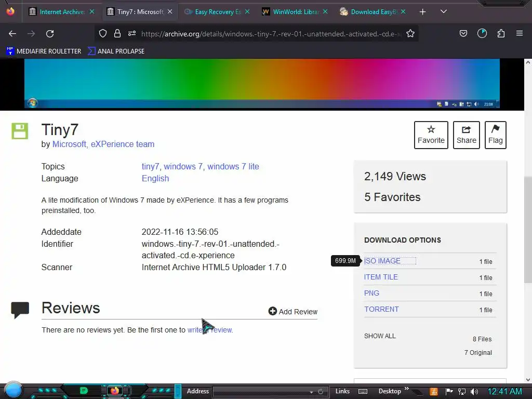Open a new browser tab
This screenshot has height=399, width=532.
(422, 12)
